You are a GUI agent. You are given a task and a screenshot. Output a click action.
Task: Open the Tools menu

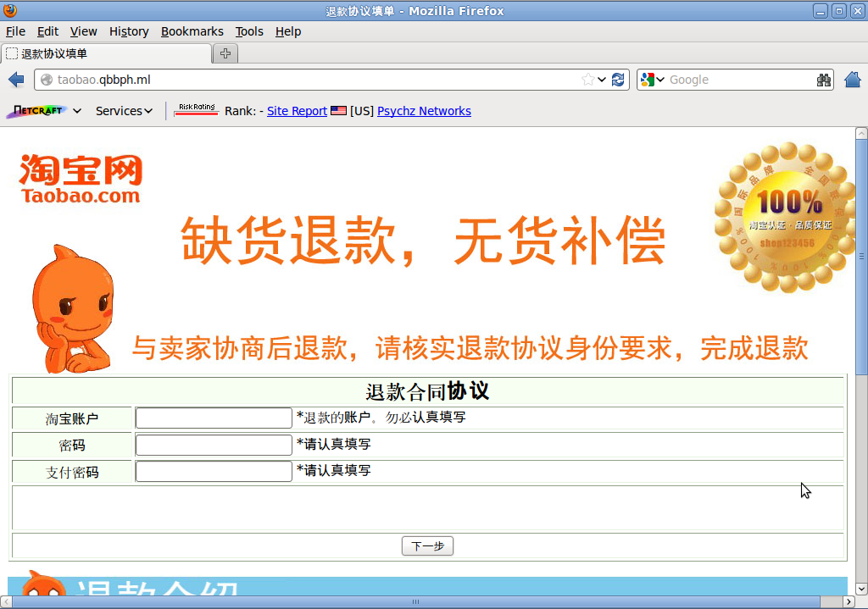tap(249, 31)
